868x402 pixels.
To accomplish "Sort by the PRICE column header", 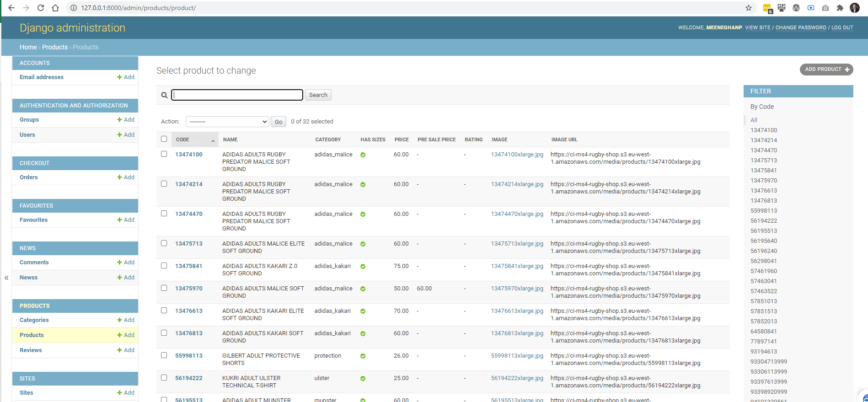I will (x=402, y=140).
